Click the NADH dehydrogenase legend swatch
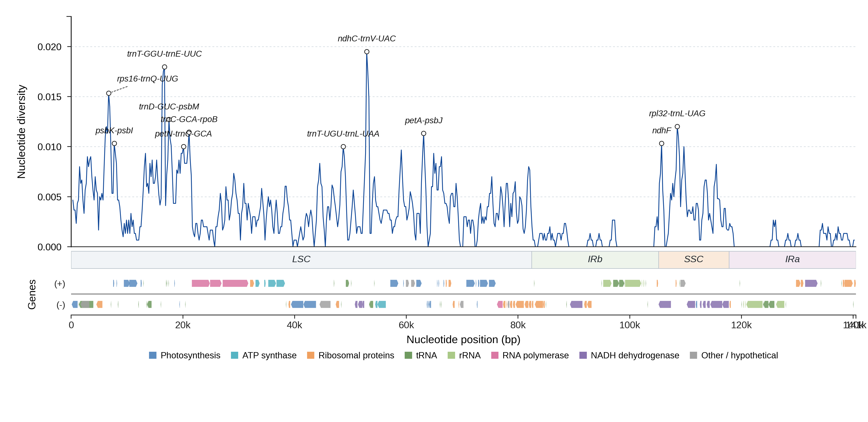 point(583,355)
